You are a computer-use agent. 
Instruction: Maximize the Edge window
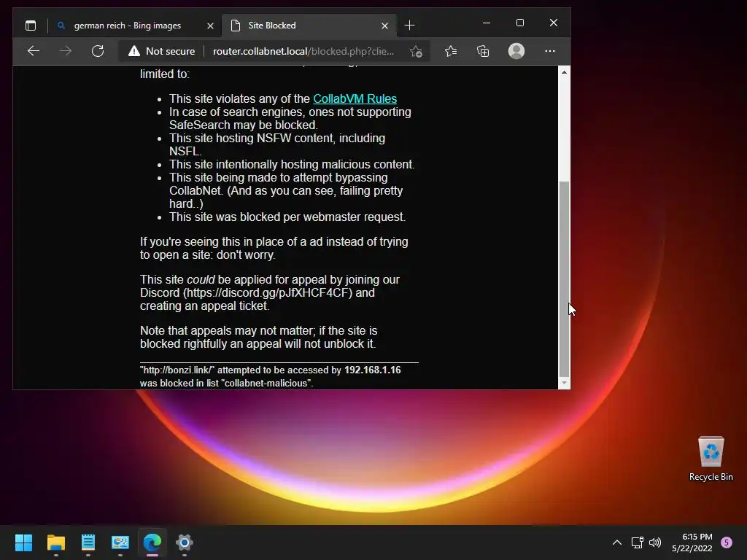click(x=519, y=23)
